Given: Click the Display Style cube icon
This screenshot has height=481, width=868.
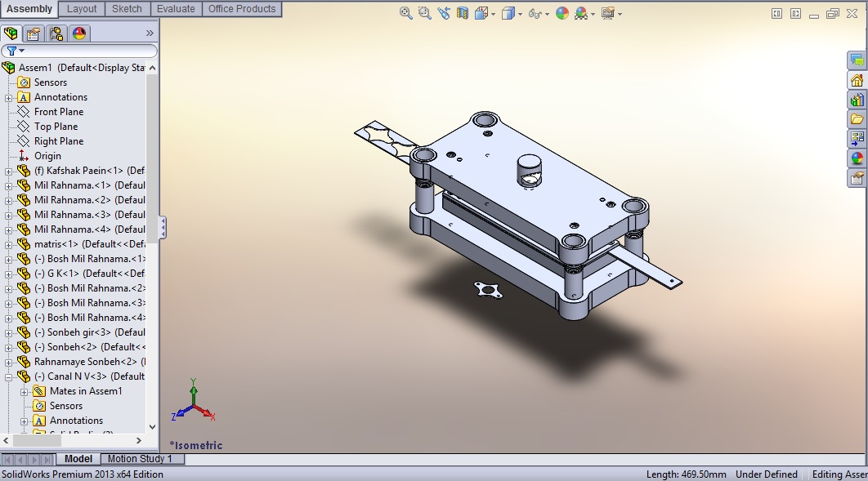Looking at the screenshot, I should 508,13.
